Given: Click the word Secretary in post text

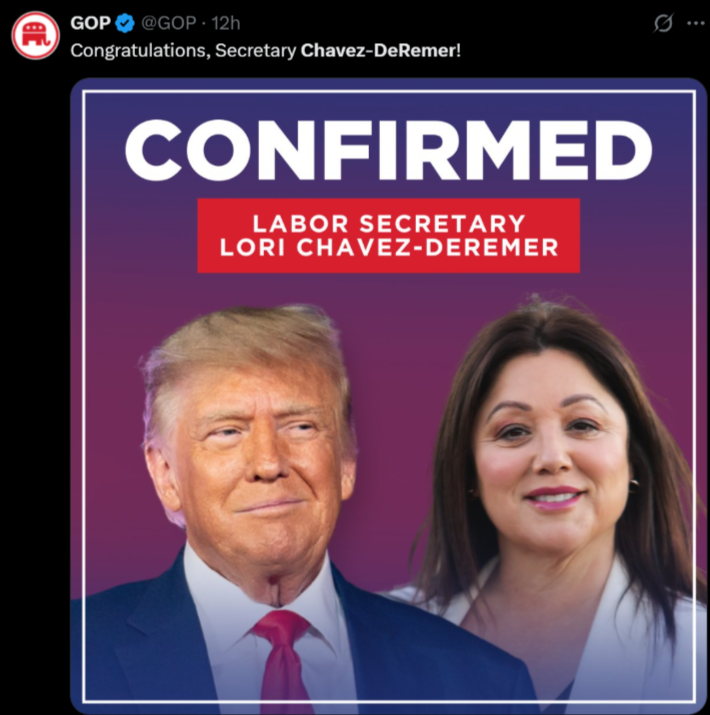Looking at the screenshot, I should click(255, 51).
